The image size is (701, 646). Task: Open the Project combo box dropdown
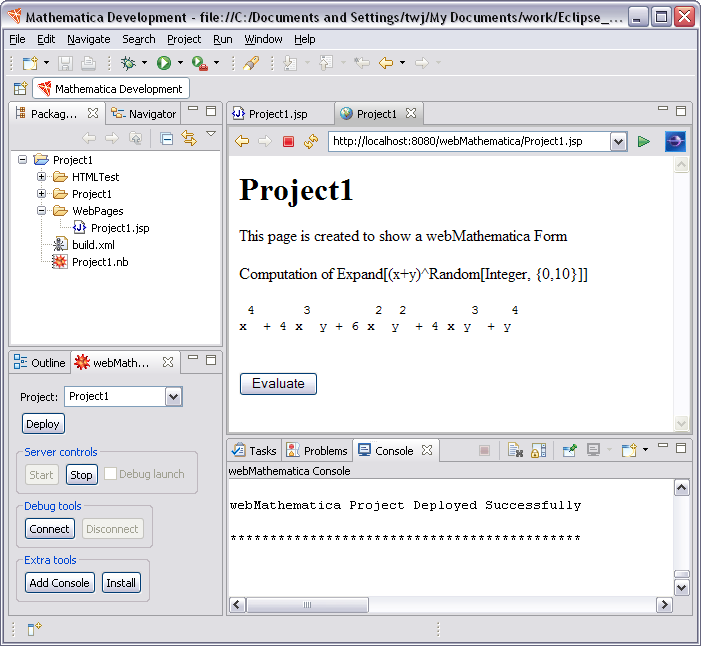pyautogui.click(x=173, y=397)
